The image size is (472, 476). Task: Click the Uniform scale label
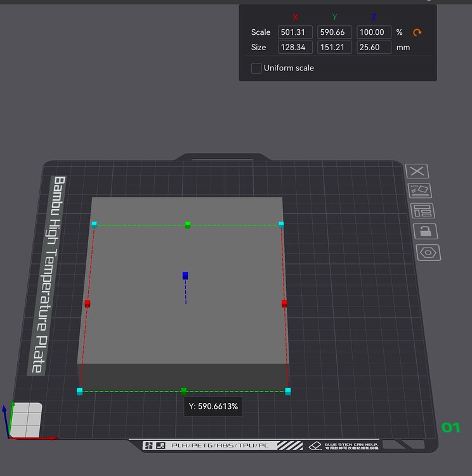tap(289, 68)
